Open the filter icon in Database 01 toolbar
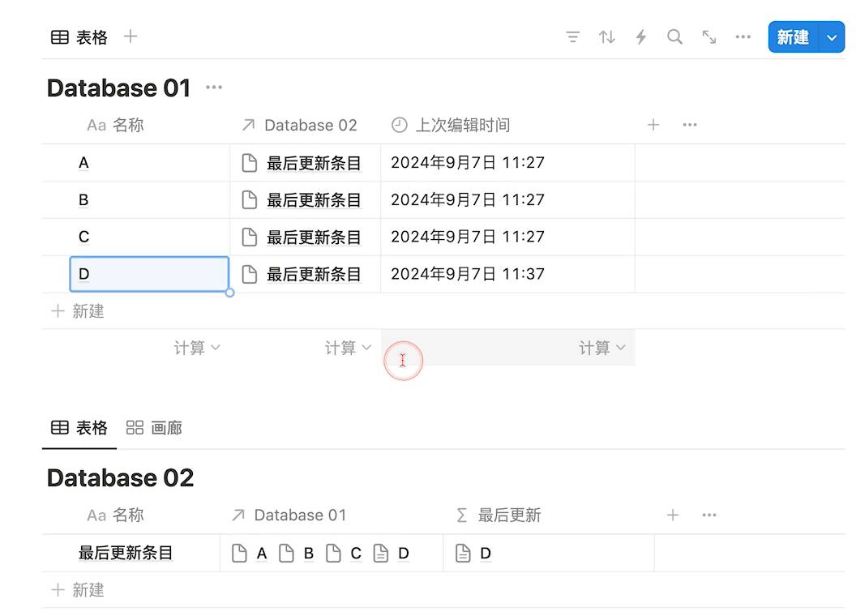The image size is (856, 616). point(572,37)
